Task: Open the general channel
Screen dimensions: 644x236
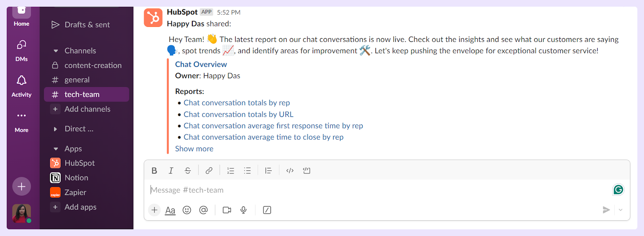Action: [x=87, y=80]
